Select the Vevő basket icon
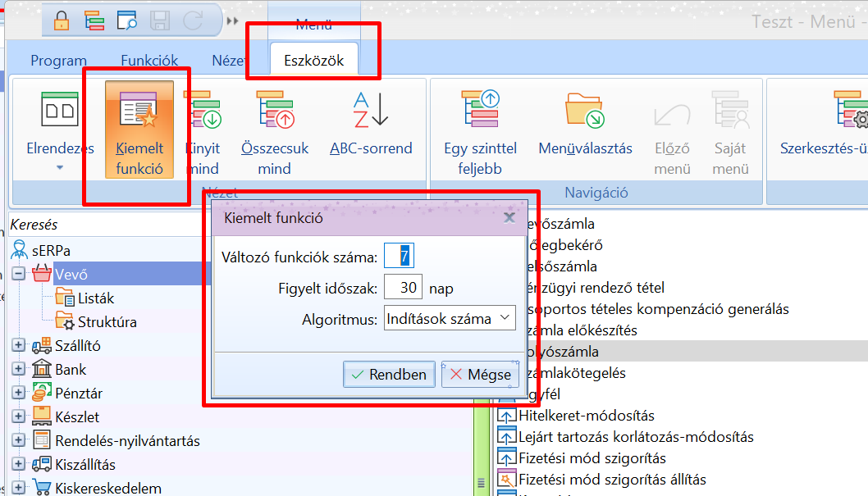Viewport: 868px width, 496px height. pyautogui.click(x=42, y=274)
